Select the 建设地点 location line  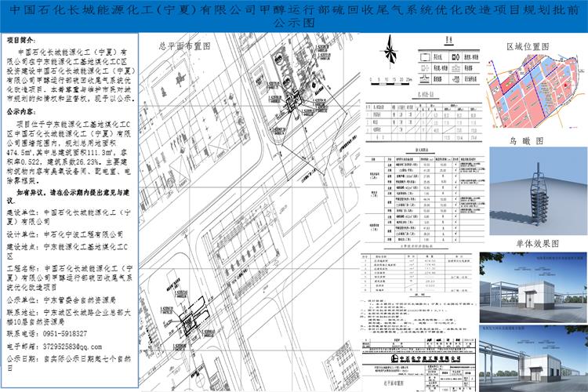[x=67, y=252]
